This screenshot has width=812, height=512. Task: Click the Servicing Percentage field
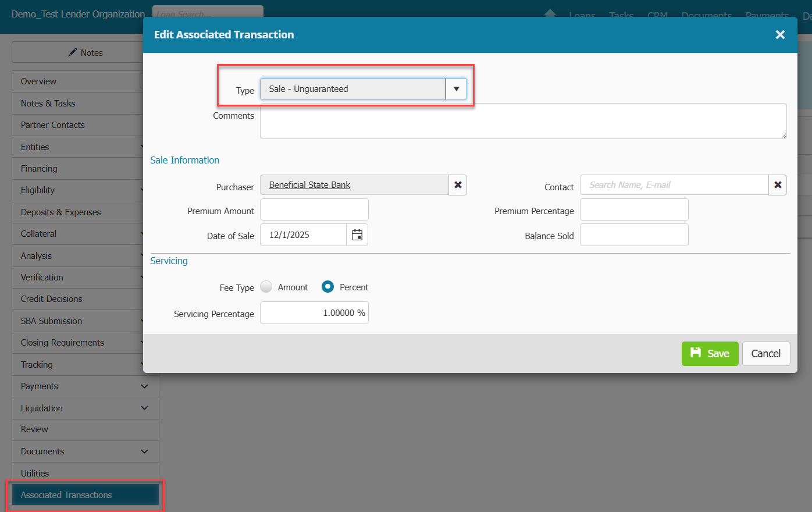click(x=314, y=313)
